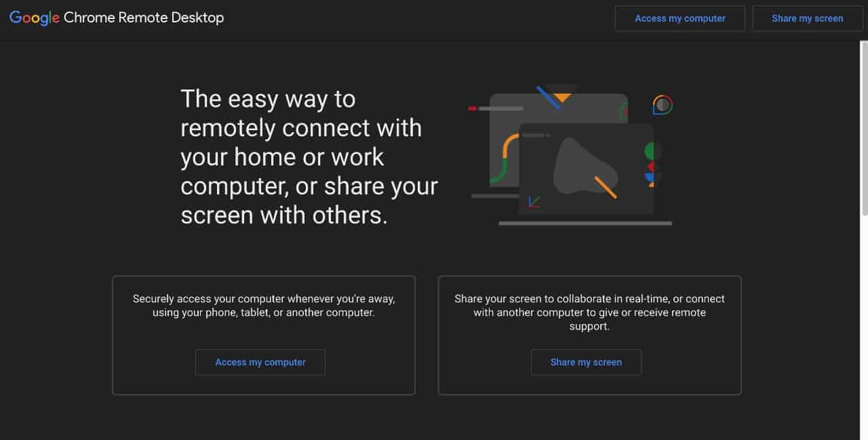Click the Google logo in the header
The image size is (868, 440).
pyautogui.click(x=35, y=18)
